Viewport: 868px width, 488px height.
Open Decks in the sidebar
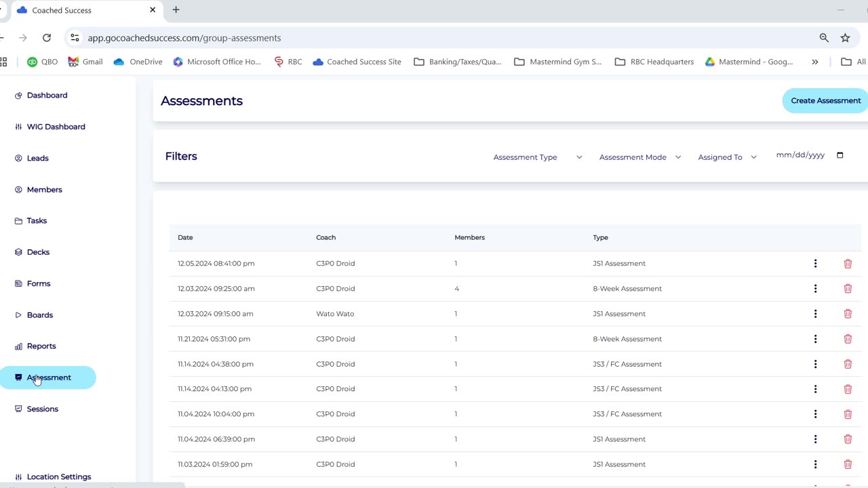click(32, 252)
